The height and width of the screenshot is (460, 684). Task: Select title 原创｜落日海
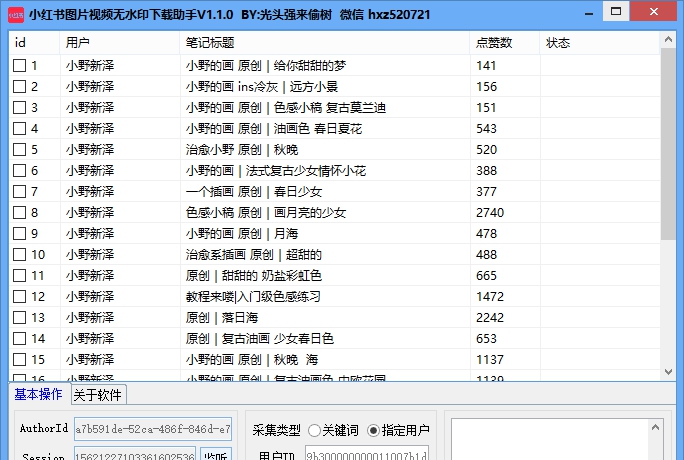pyautogui.click(x=222, y=318)
